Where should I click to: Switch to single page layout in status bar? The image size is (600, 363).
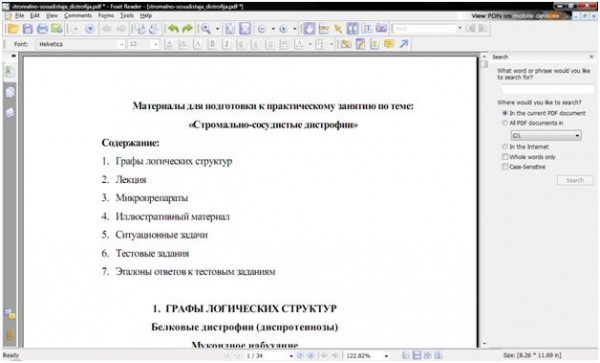pos(406,355)
